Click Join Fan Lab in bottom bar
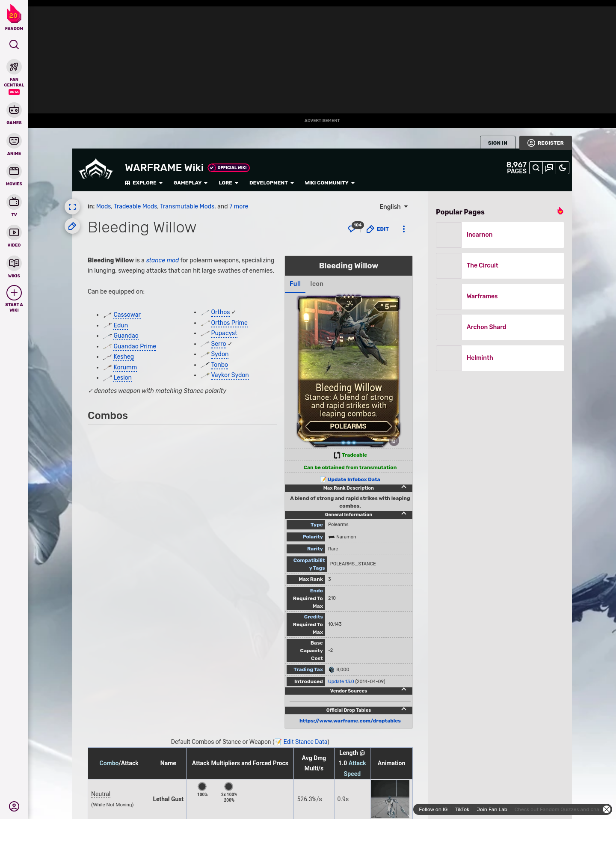Viewport: 616px width, 856px height. 492,809
